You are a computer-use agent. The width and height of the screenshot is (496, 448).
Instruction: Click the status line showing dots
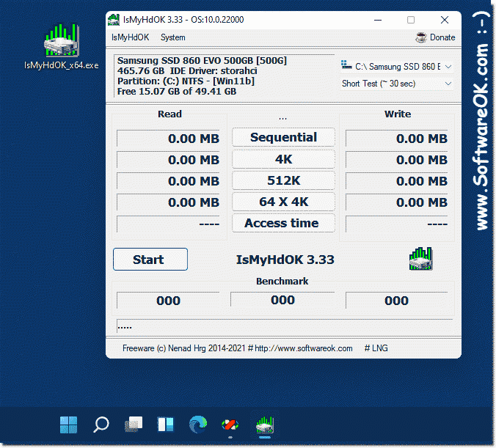285,326
